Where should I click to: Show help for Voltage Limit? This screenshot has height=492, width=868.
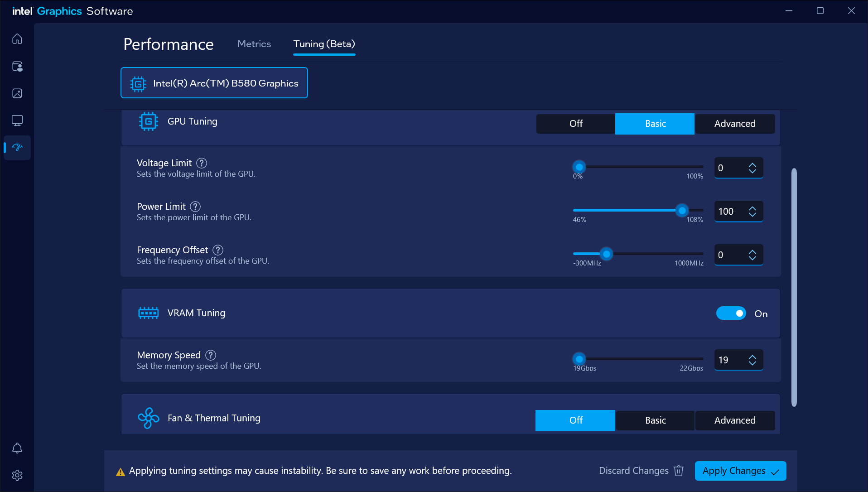coord(202,163)
